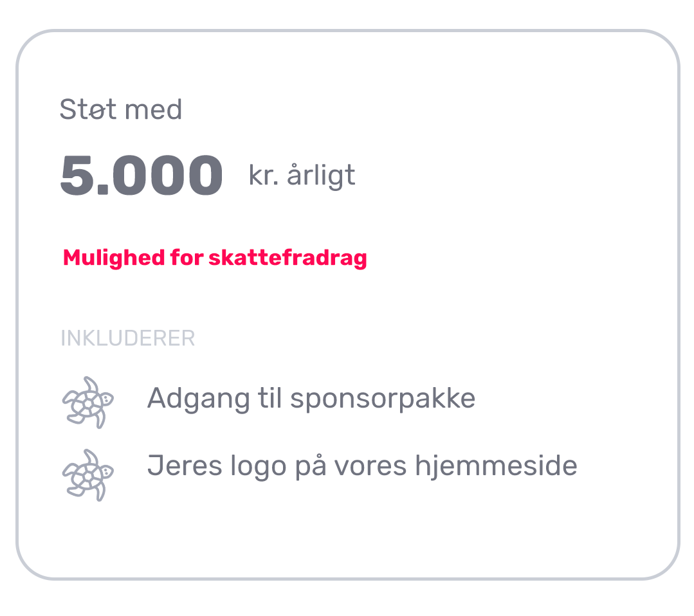Click the word årligt after the amount

tap(321, 176)
